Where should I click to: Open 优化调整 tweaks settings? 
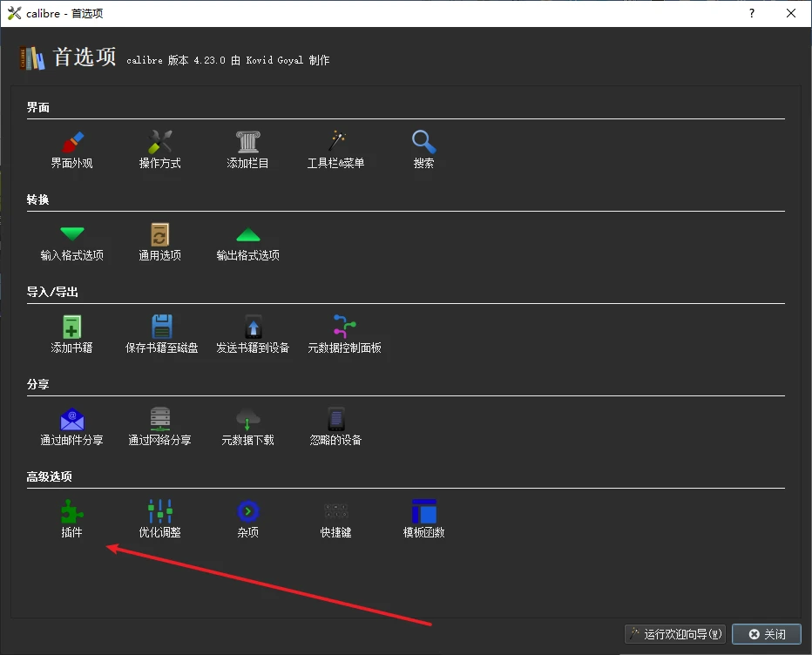[160, 519]
